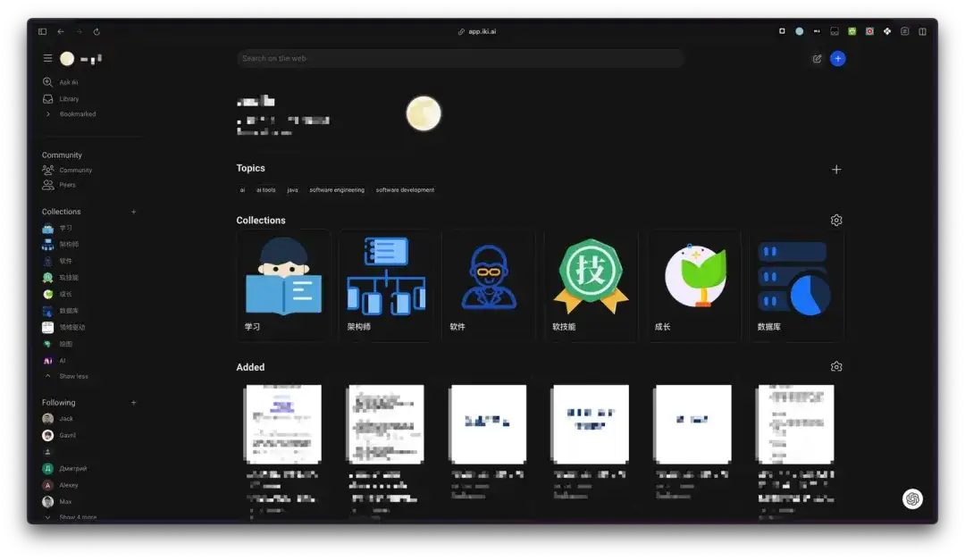
Task: Go forward with the browser forward arrow
Action: (x=79, y=31)
